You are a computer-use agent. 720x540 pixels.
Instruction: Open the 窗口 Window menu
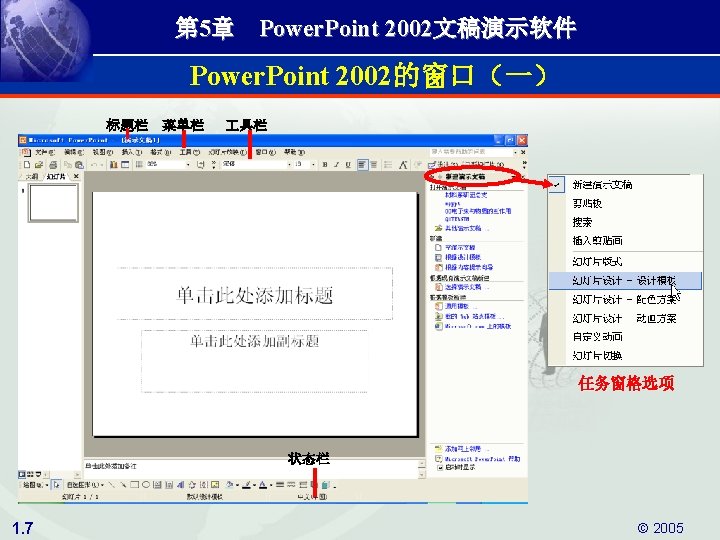[265, 152]
